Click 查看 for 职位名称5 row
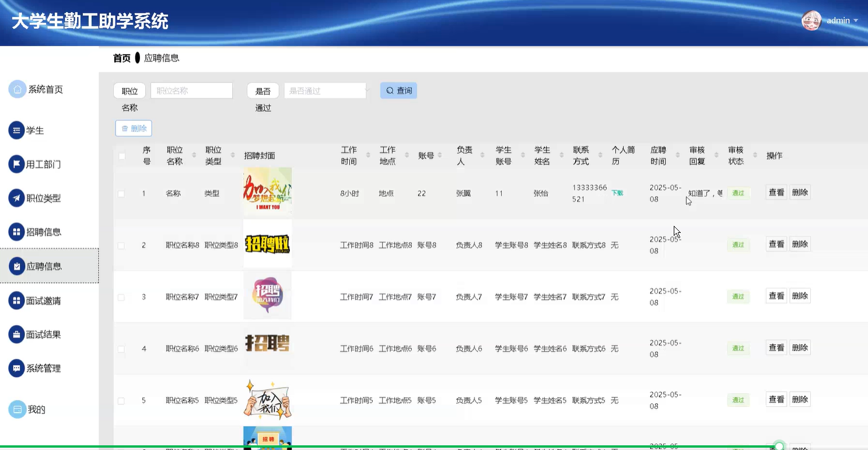868x450 pixels. 776,399
